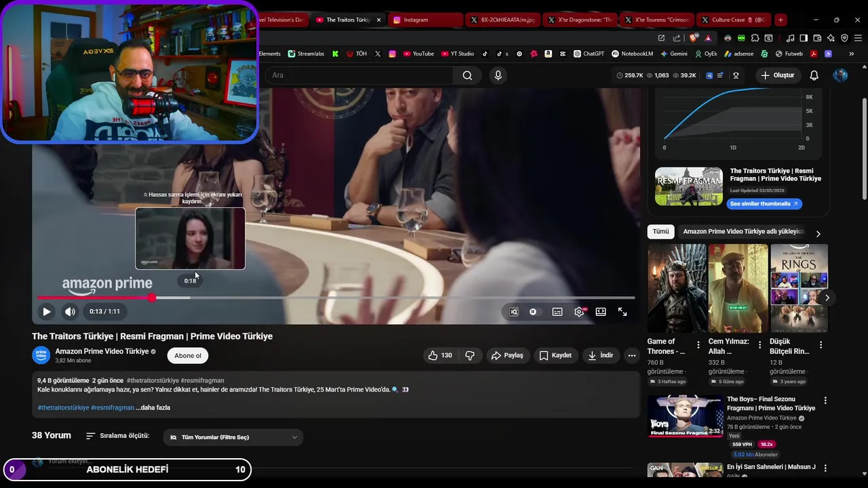Open Futweb bookmark

click(x=789, y=54)
